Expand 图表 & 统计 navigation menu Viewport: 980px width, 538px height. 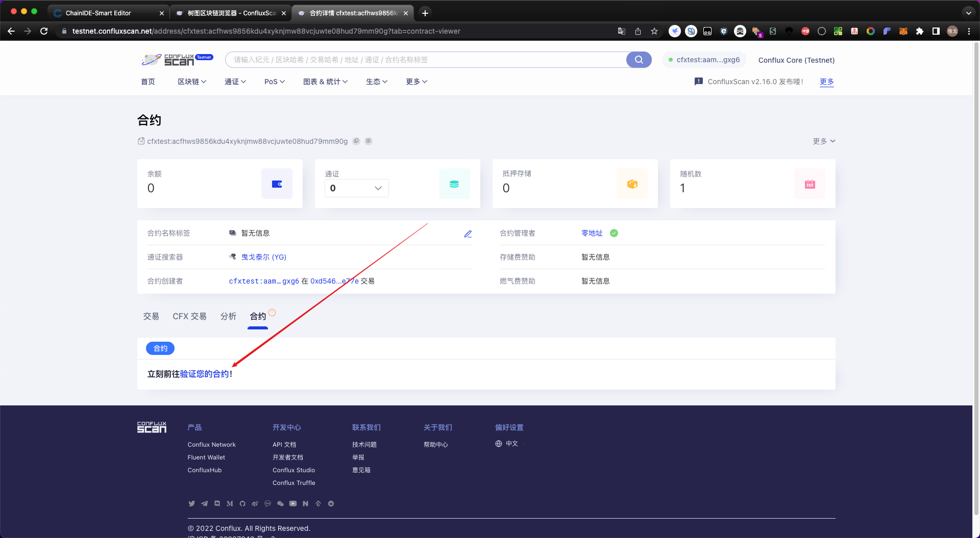click(x=325, y=82)
